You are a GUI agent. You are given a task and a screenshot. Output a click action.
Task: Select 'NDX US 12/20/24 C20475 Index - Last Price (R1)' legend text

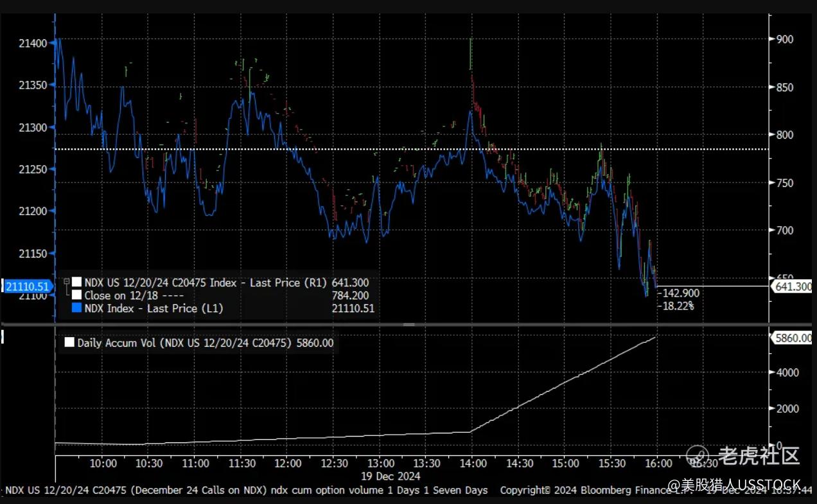coord(206,282)
